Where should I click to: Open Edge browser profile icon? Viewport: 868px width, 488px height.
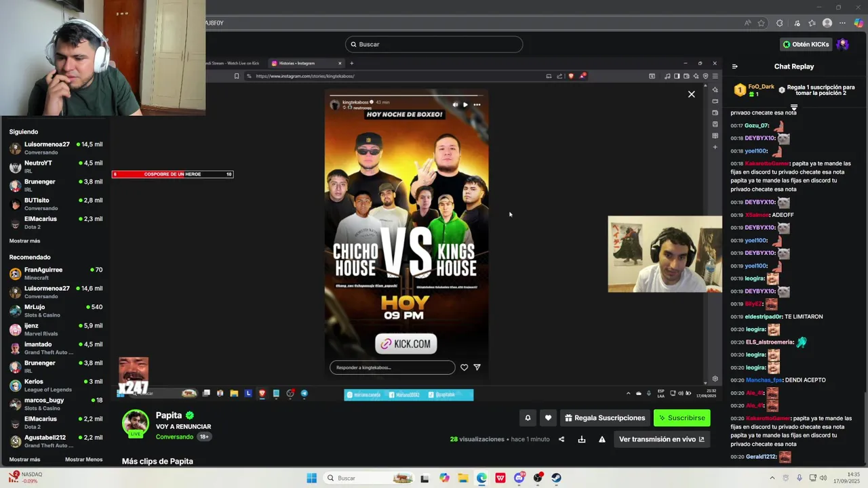click(827, 23)
